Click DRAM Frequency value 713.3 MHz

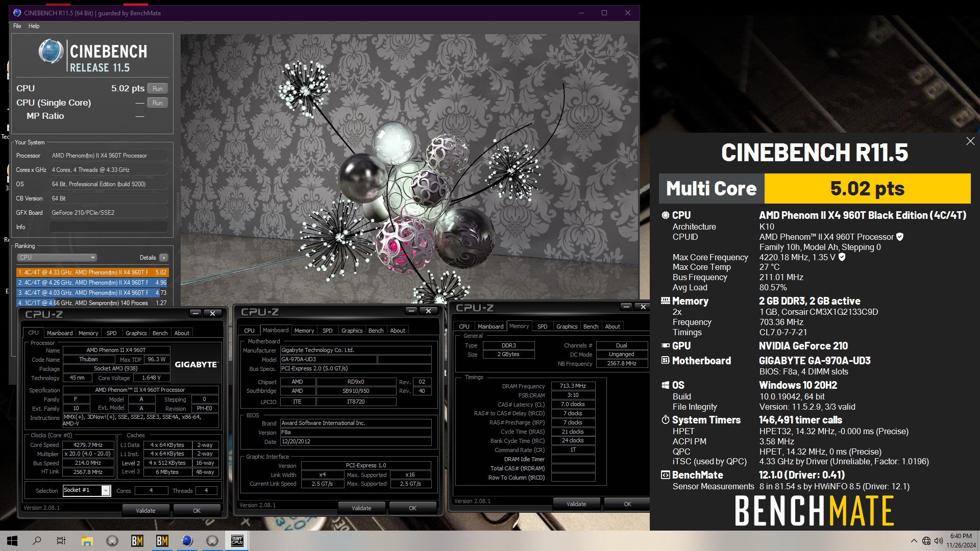[573, 386]
